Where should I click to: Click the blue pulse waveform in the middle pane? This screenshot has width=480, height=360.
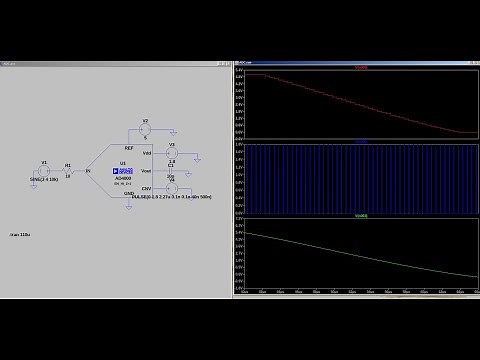pos(361,179)
